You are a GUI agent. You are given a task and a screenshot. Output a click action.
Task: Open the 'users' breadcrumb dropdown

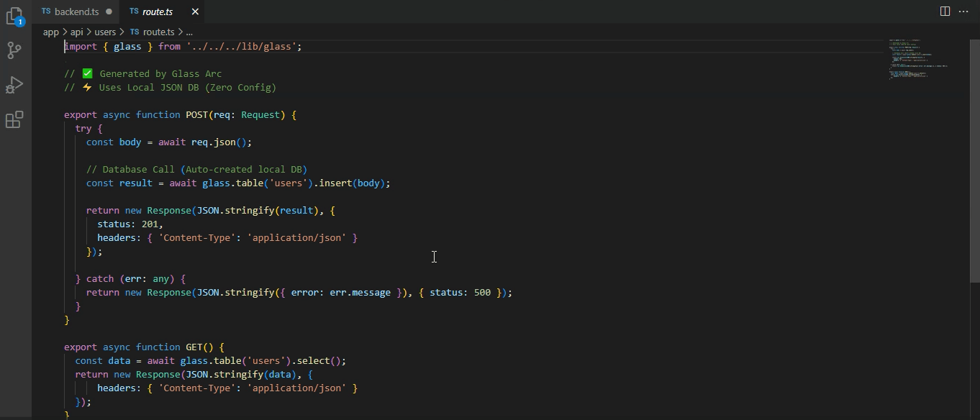(105, 32)
